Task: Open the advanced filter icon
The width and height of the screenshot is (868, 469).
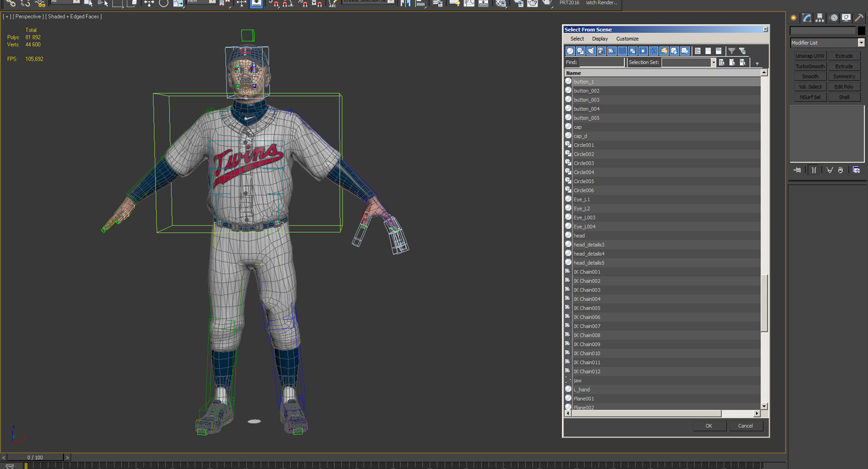Action: click(x=742, y=51)
